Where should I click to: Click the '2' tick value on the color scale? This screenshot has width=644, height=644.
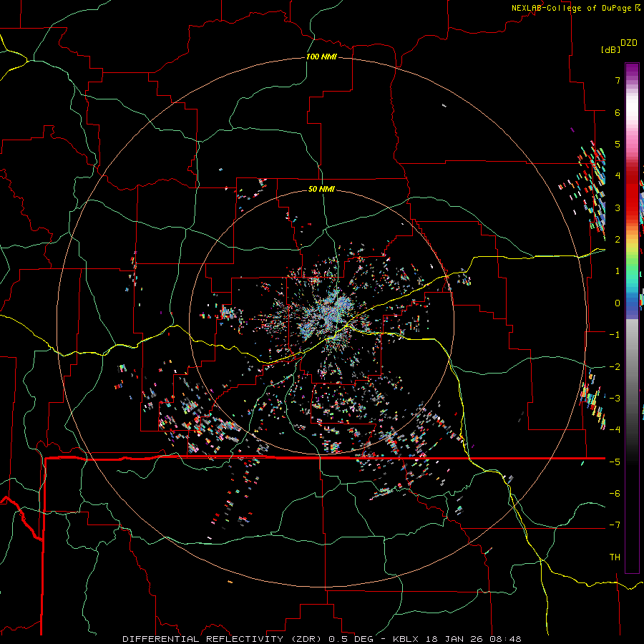[618, 240]
